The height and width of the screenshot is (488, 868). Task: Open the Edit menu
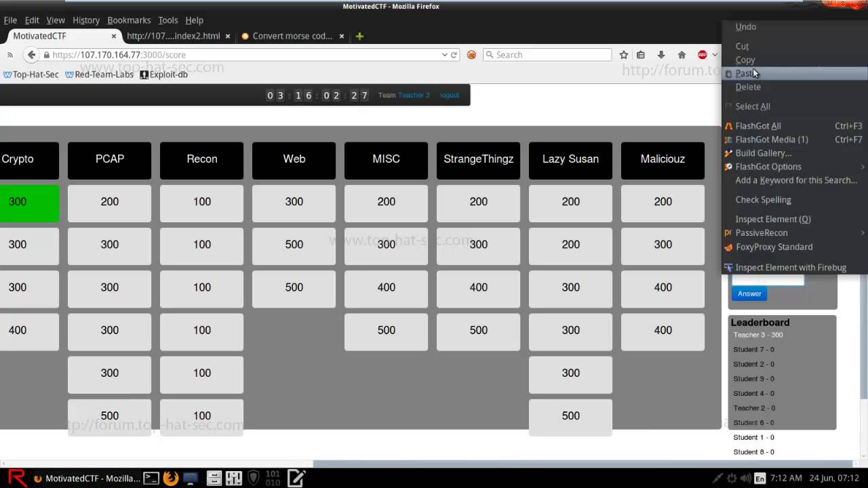pos(32,20)
